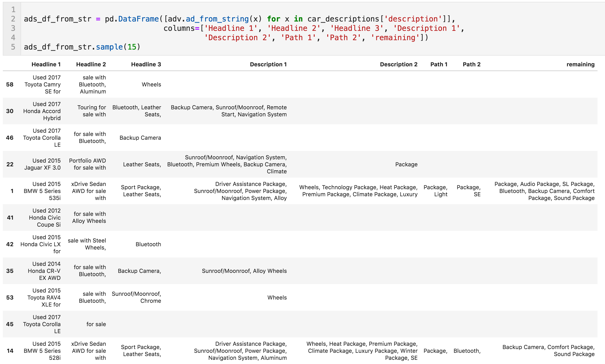The height and width of the screenshot is (364, 605).
Task: Click 'Used 2012 Honda Civic Coupe Si' cell
Action: click(45, 218)
